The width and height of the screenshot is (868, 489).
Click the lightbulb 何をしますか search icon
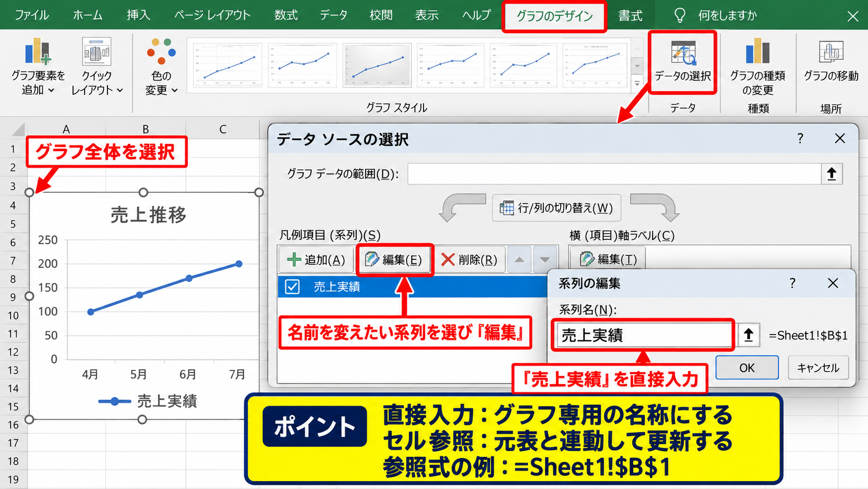tap(680, 16)
